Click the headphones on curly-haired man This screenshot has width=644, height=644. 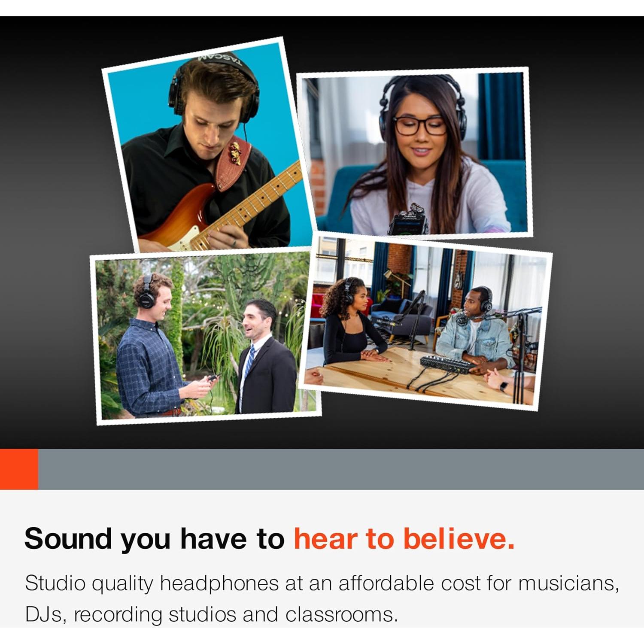(x=146, y=292)
